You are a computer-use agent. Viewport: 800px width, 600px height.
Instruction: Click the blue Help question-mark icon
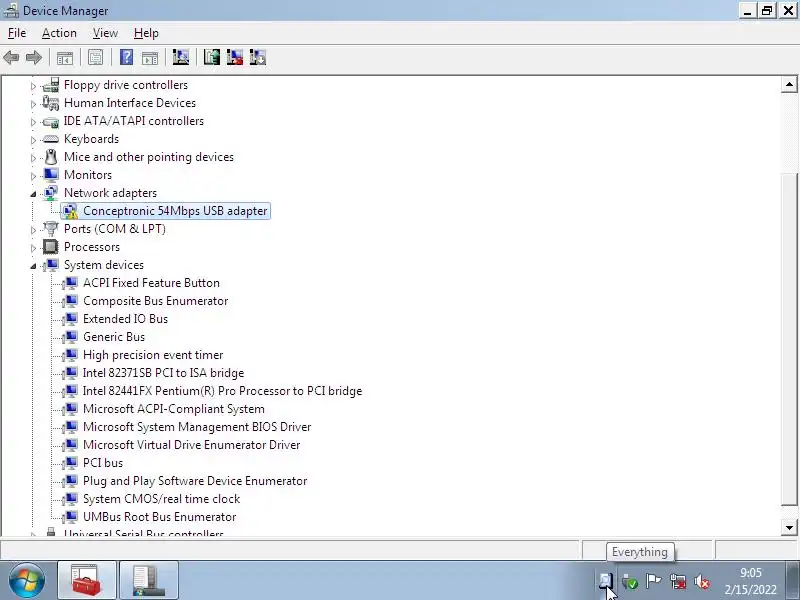pos(126,57)
